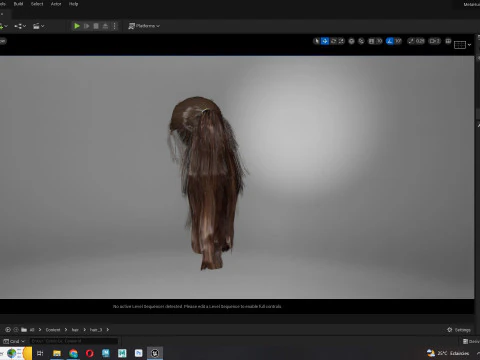Select the hair_3 breadcrumb folder
Screen dimensions: 480x360
point(96,330)
